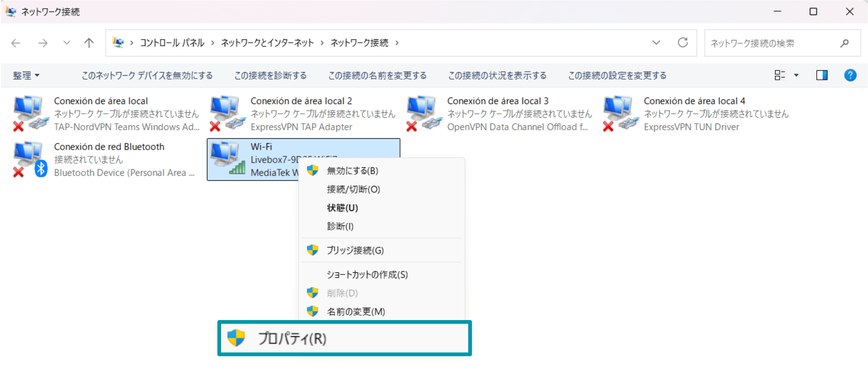Click この接続の状況を表示する
868x388 pixels.
coord(497,75)
